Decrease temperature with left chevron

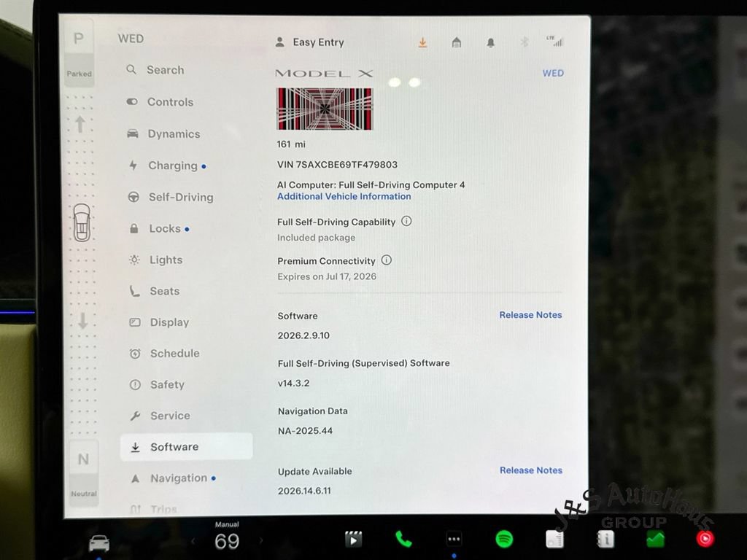point(193,541)
